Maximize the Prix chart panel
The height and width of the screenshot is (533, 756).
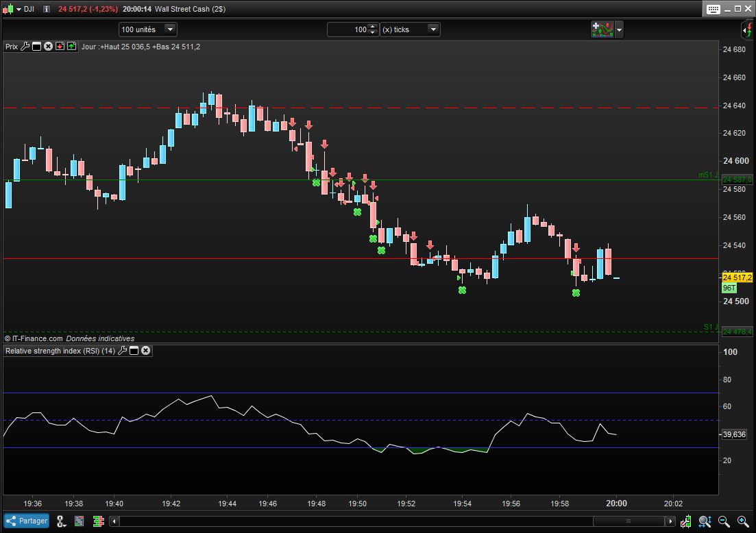[36, 47]
